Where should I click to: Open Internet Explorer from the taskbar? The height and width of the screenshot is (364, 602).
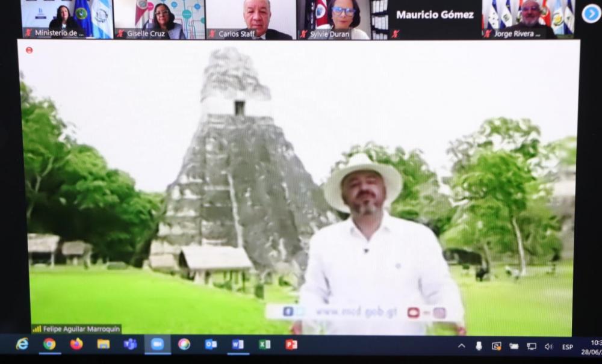pos(22,344)
